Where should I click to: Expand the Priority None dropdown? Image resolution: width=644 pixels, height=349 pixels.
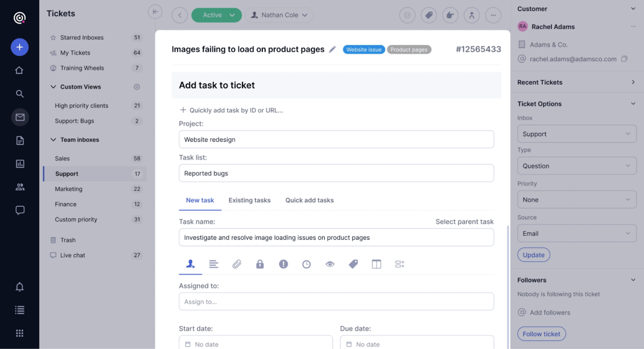coord(577,200)
